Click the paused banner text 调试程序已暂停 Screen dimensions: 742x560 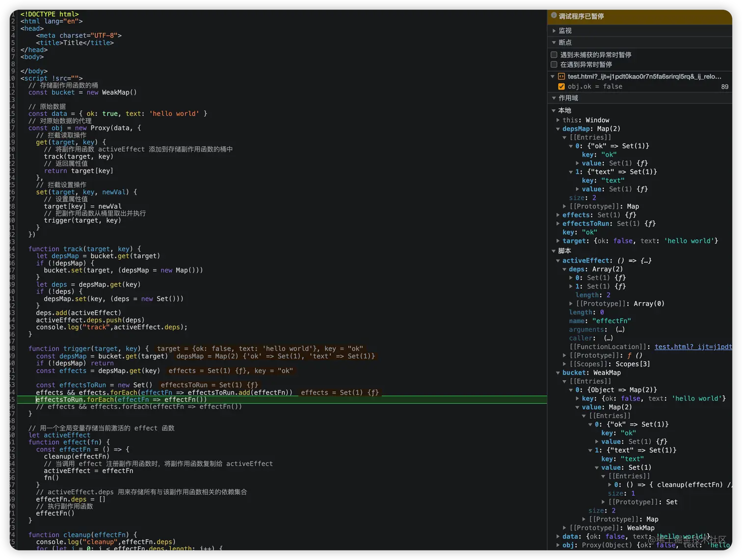click(x=581, y=16)
